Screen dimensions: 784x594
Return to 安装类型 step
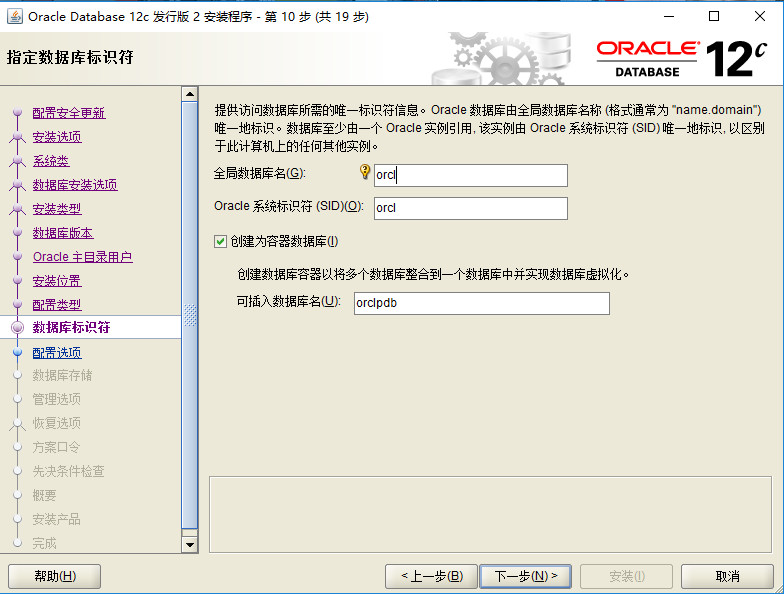click(57, 209)
